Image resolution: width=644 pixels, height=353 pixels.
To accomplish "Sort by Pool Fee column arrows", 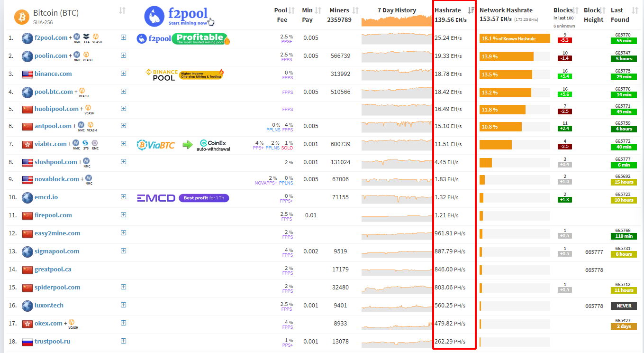I will click(x=292, y=10).
